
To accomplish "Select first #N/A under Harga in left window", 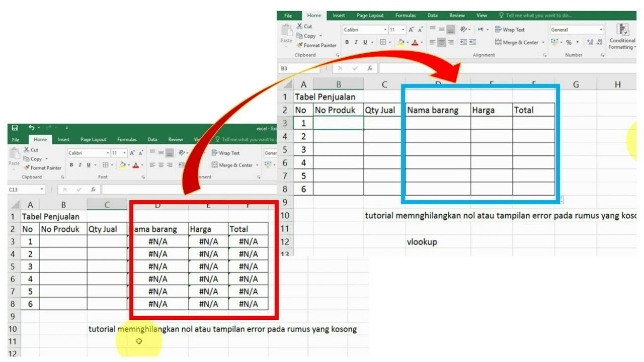I will (208, 241).
